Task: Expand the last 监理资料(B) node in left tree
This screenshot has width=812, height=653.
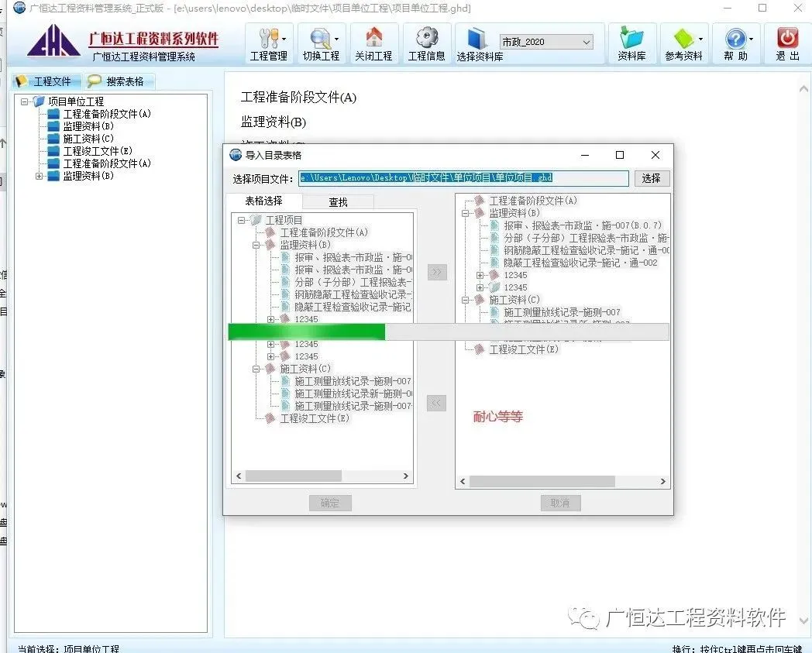Action: click(39, 176)
